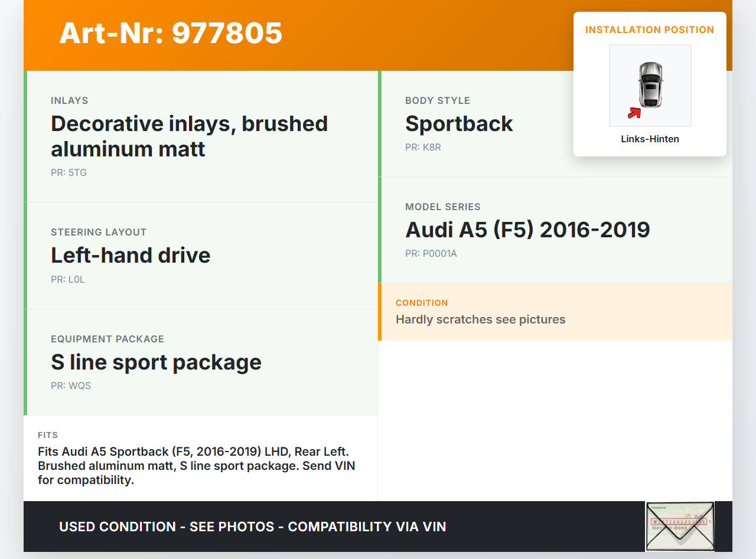Click the PR: L0L code
This screenshot has width=756, height=559.
click(68, 280)
